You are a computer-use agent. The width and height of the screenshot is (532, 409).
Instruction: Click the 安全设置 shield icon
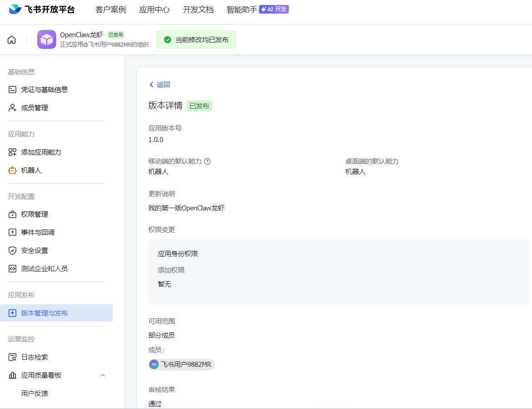(x=13, y=251)
